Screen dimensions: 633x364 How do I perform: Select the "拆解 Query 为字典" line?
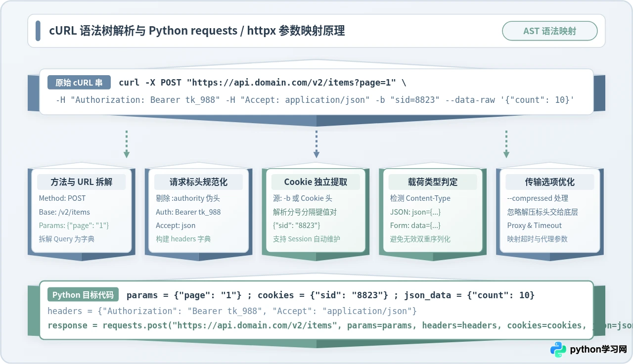67,239
